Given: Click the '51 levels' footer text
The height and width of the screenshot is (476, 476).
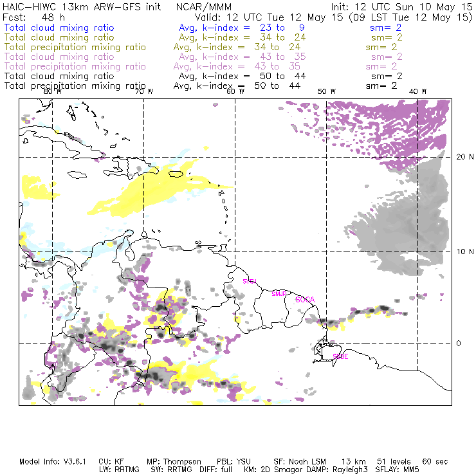Looking at the screenshot, I should (x=394, y=462).
